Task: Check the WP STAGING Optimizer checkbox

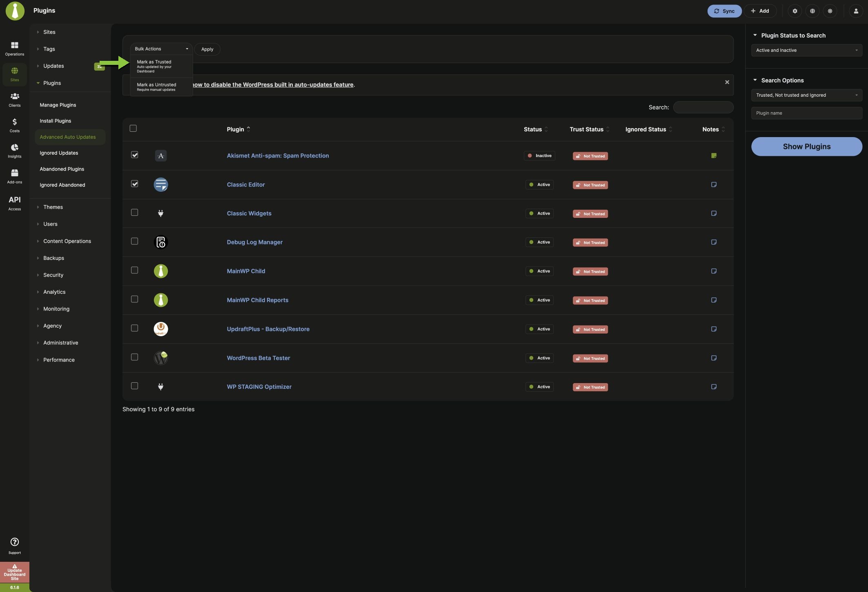Action: [x=134, y=386]
